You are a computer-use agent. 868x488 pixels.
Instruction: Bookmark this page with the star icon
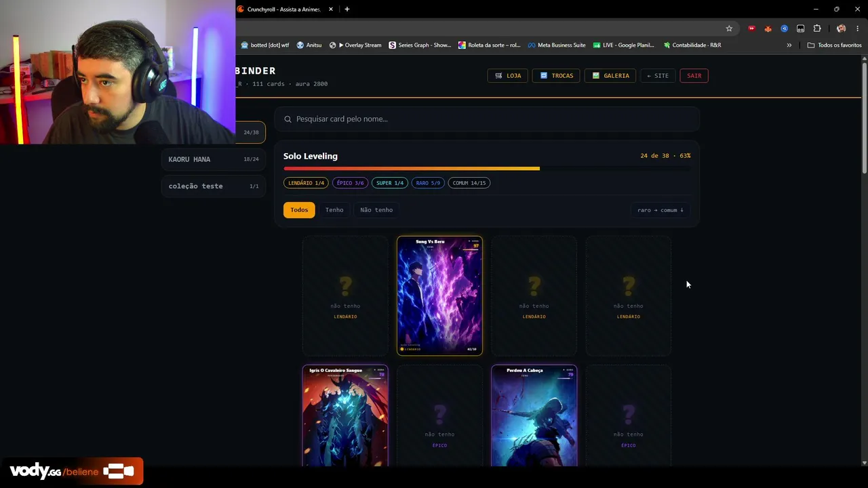(729, 28)
